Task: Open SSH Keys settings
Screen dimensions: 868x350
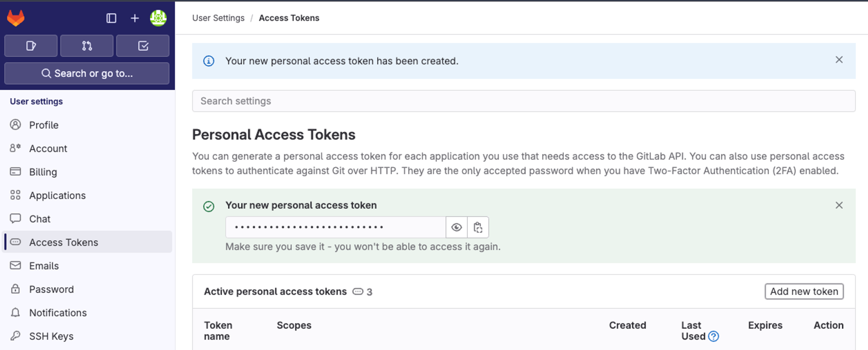Action: [x=51, y=336]
